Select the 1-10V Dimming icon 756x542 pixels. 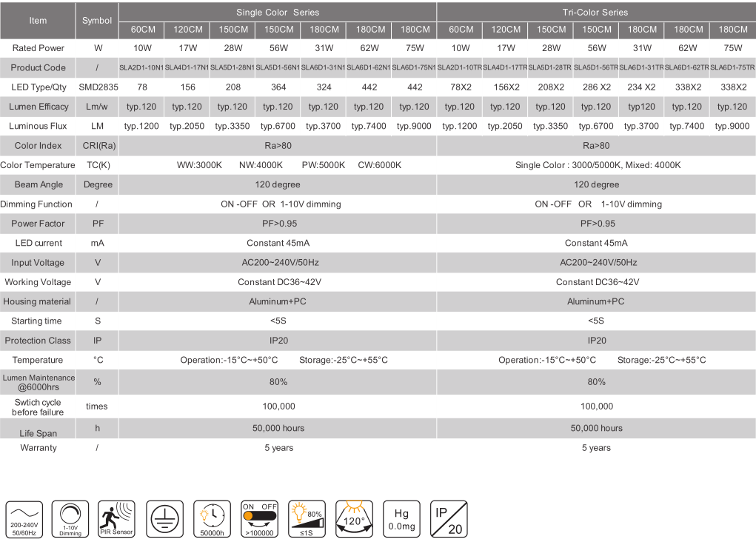70,519
